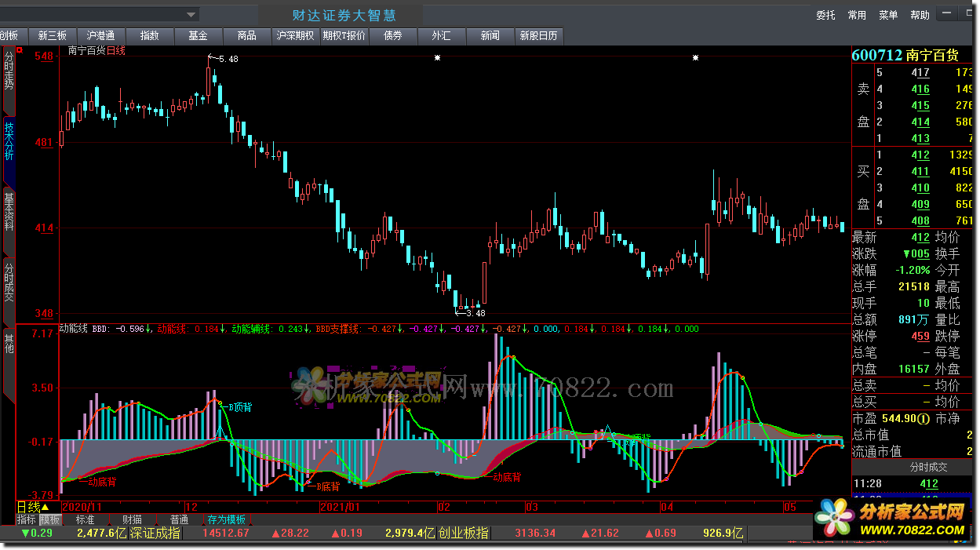980x550 pixels.
Task: Switch to the 基金 tab
Action: [198, 36]
